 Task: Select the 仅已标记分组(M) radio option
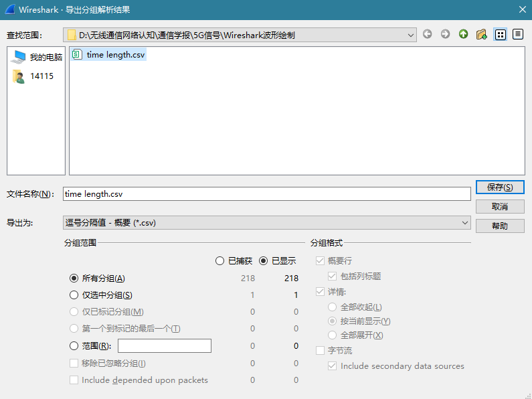coord(74,312)
